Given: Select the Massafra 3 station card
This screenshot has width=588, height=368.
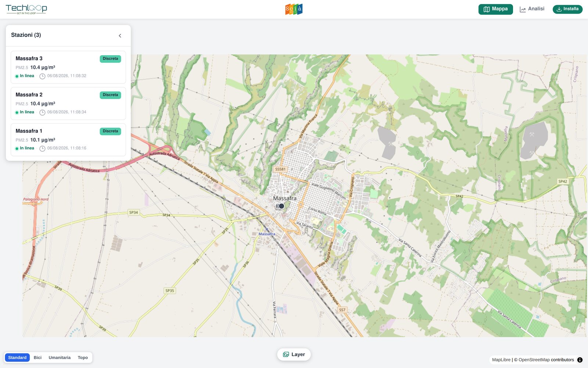Looking at the screenshot, I should pos(68,67).
